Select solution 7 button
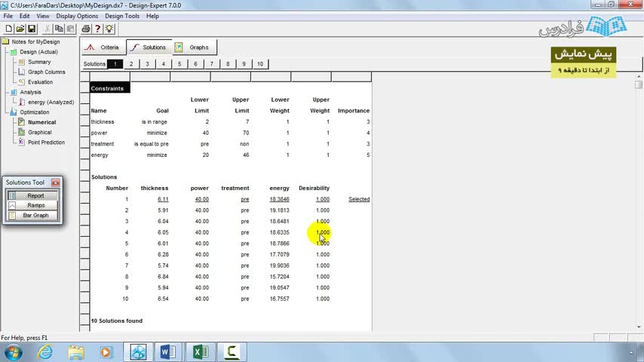Screen dimensions: 644x362 click(211, 64)
